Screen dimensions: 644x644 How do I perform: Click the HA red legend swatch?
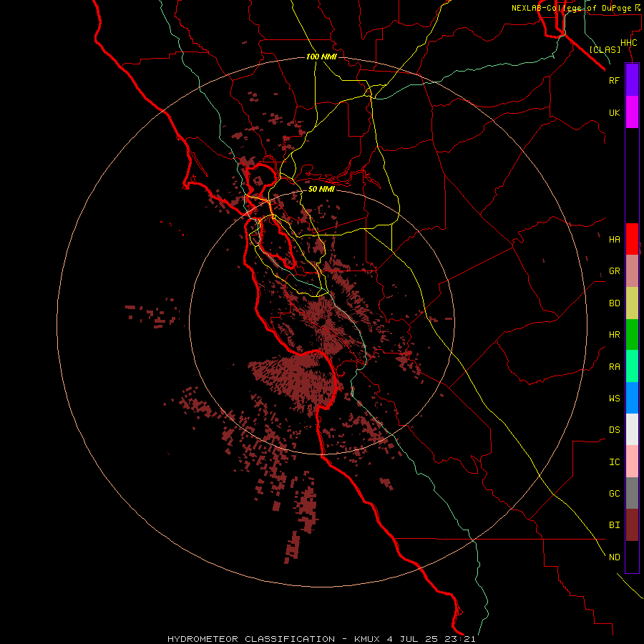(632, 239)
